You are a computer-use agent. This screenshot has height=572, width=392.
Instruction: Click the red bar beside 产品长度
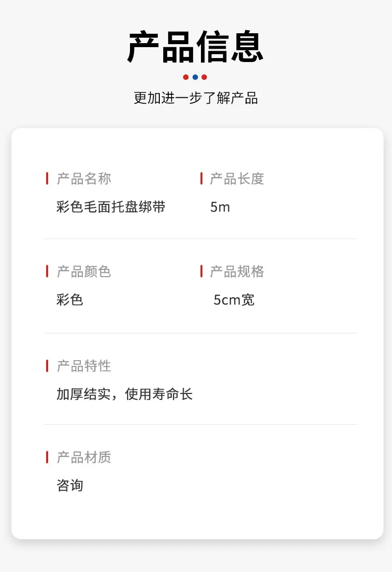coord(201,179)
